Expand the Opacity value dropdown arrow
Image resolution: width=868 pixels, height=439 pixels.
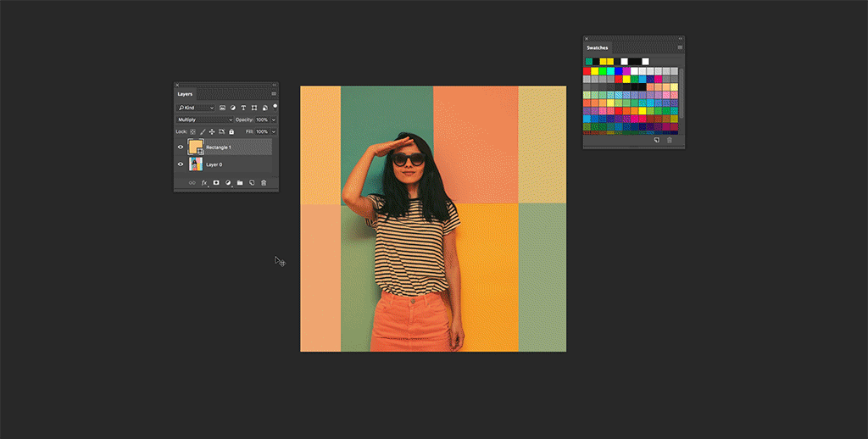click(x=274, y=120)
